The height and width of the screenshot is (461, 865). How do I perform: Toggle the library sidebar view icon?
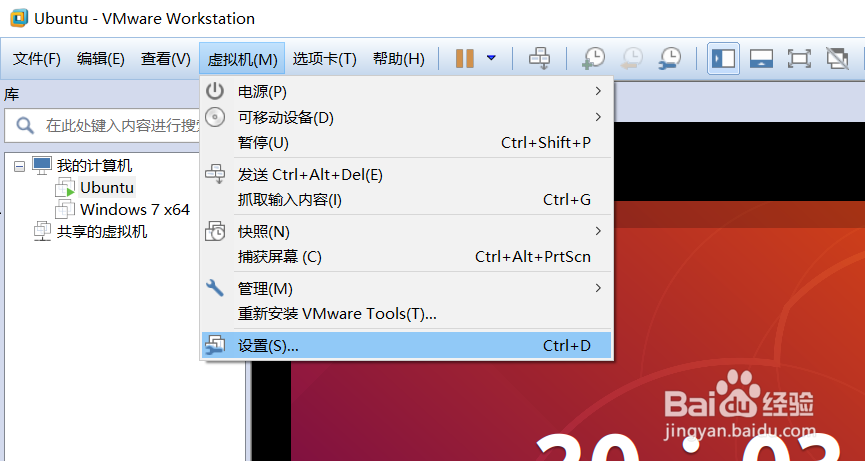(x=723, y=58)
